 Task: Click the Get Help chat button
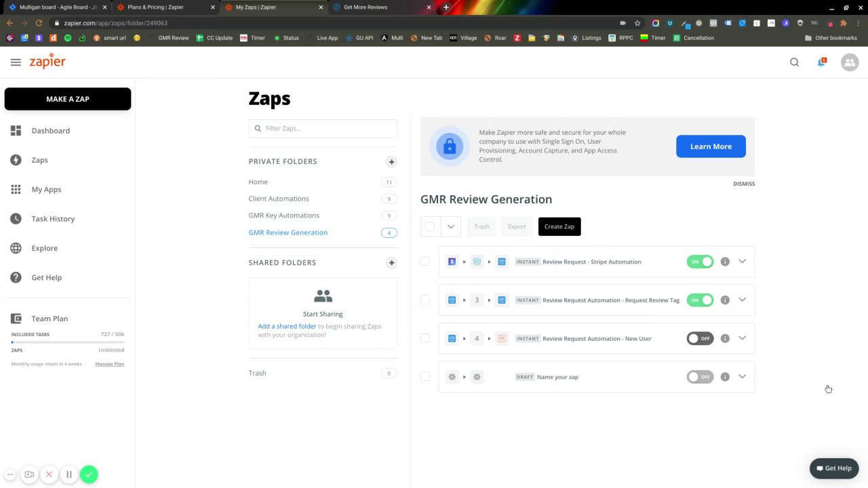point(834,468)
